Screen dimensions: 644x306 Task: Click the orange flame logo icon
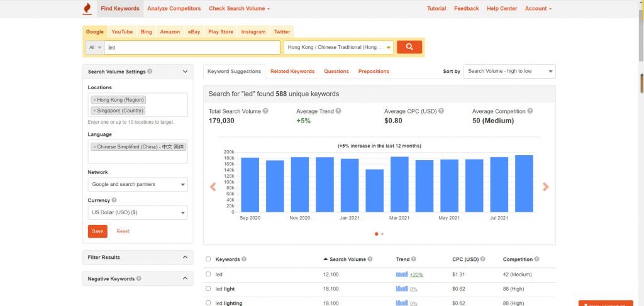87,8
